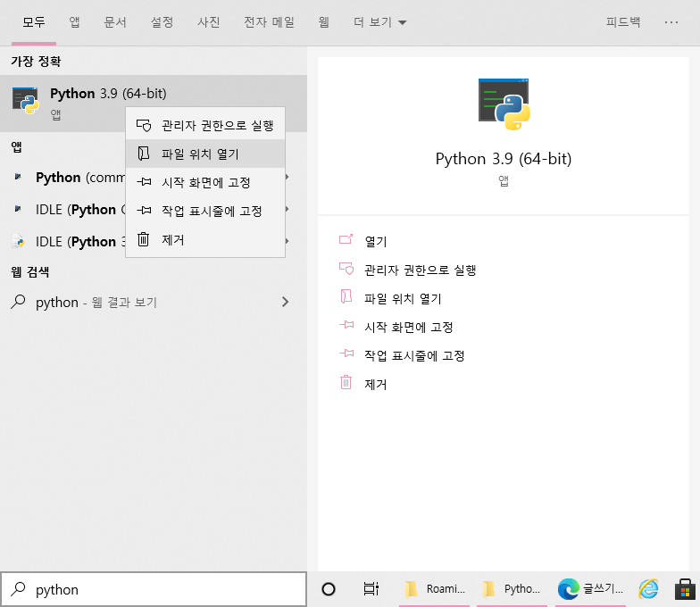
Task: Open Pytho... folder on taskbar
Action: point(512,589)
